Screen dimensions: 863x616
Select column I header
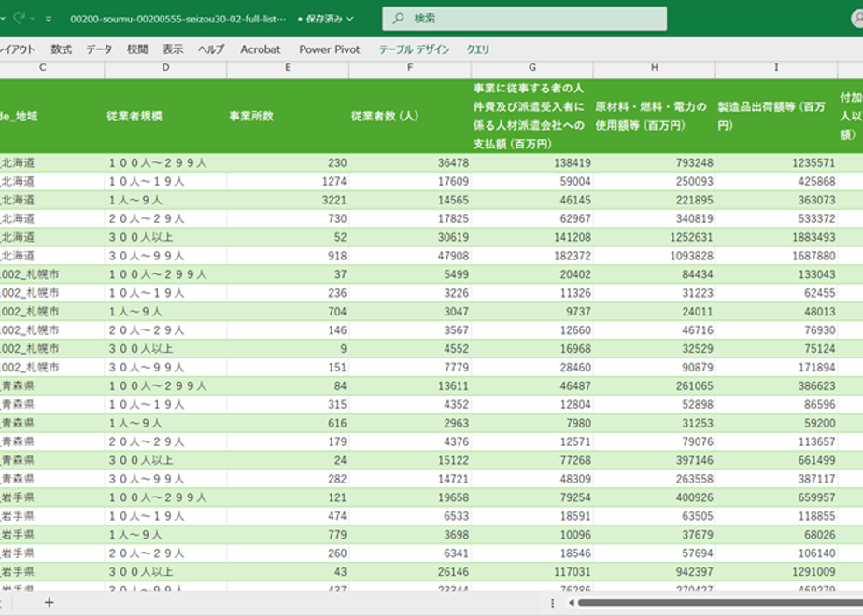point(776,68)
